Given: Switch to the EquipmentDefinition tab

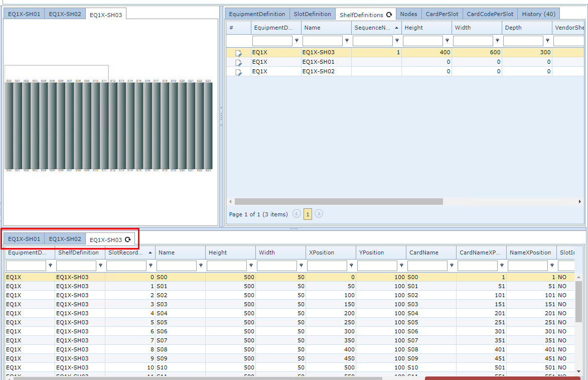Looking at the screenshot, I should pyautogui.click(x=257, y=14).
